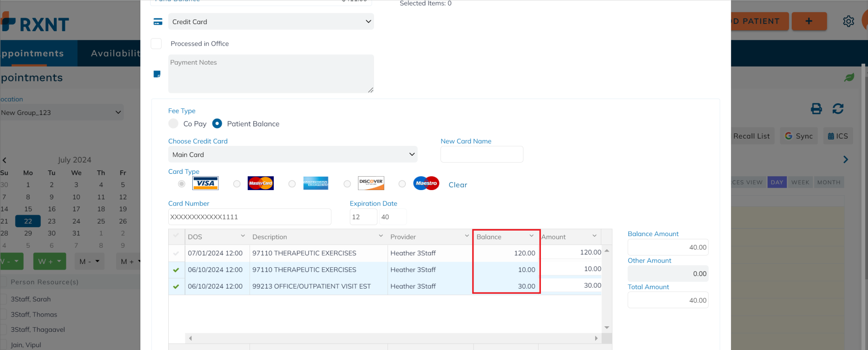
Task: Click the refresh calendar icon
Action: click(x=838, y=109)
